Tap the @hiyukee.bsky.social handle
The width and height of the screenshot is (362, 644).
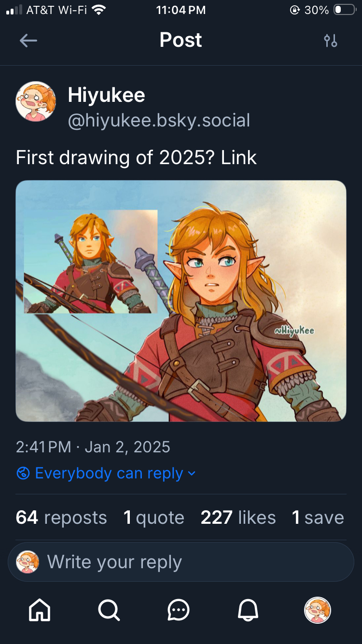click(159, 120)
